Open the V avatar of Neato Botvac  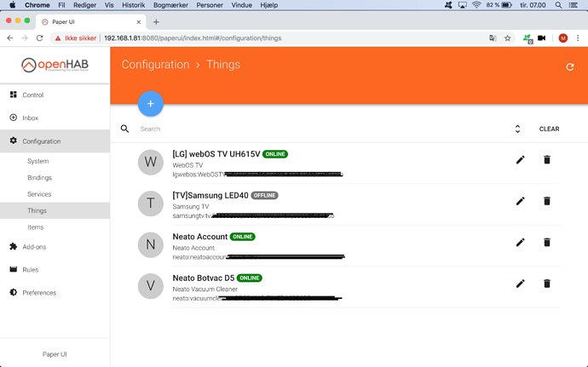(150, 286)
